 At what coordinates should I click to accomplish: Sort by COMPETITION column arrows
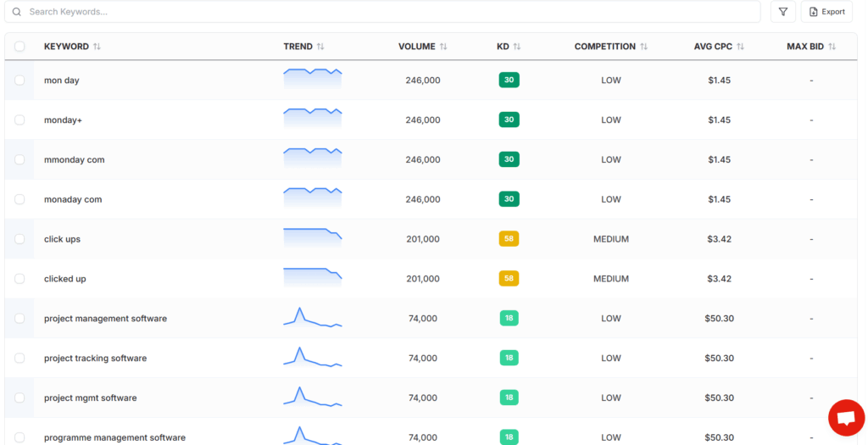click(643, 47)
